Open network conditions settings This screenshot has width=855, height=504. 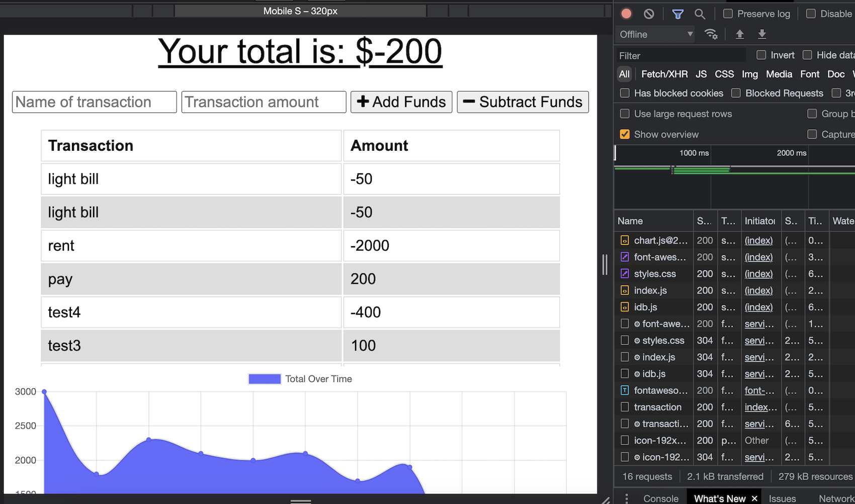711,34
